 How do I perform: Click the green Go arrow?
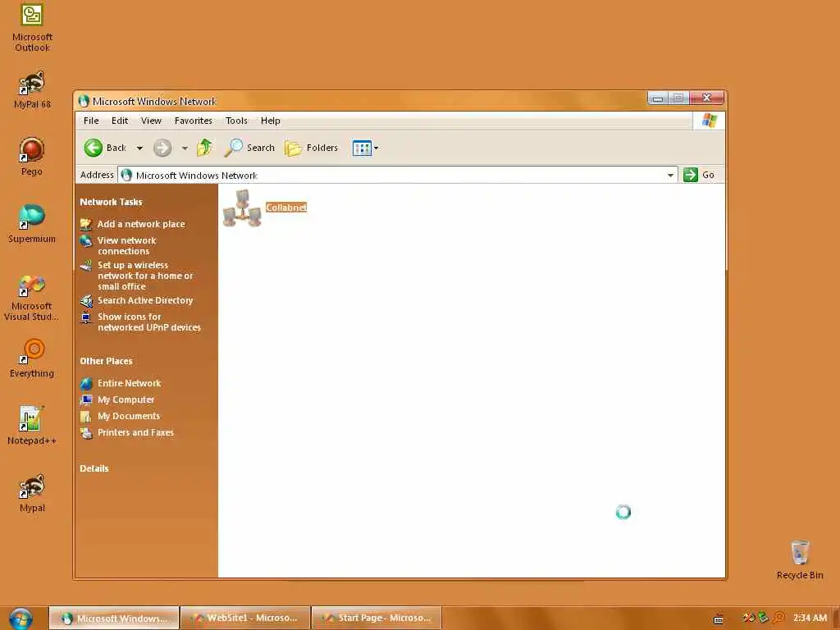point(691,175)
